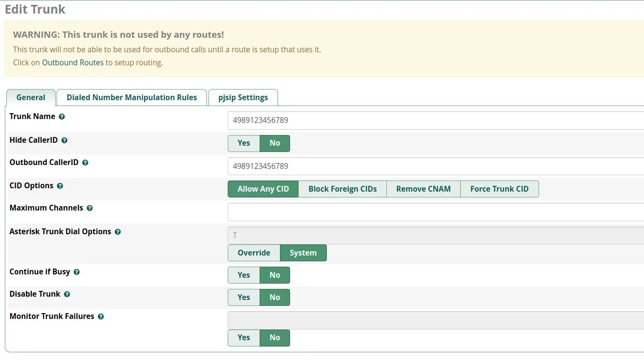Select Force Trunk CID option

coord(499,189)
